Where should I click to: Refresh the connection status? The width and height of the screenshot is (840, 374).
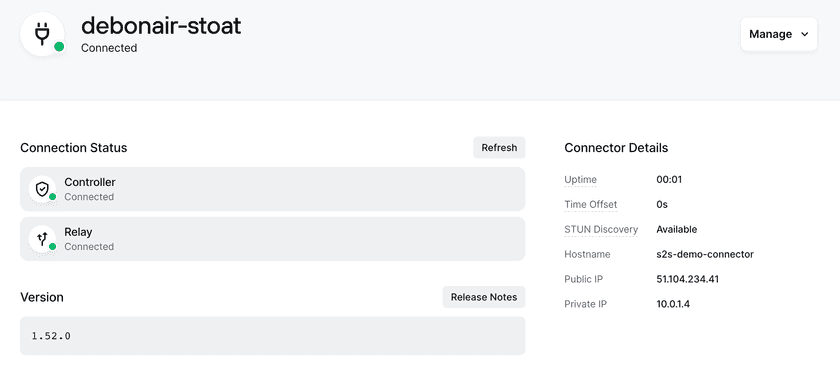(x=499, y=147)
